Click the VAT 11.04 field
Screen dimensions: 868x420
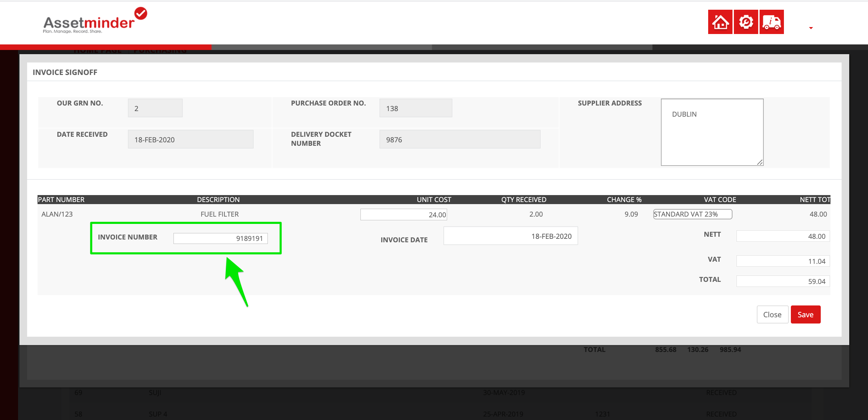(x=783, y=261)
